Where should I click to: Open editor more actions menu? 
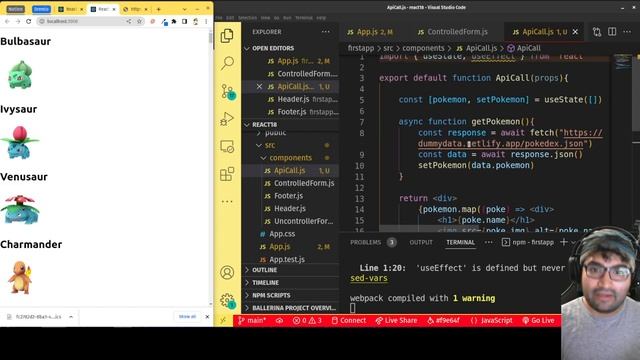[x=627, y=32]
